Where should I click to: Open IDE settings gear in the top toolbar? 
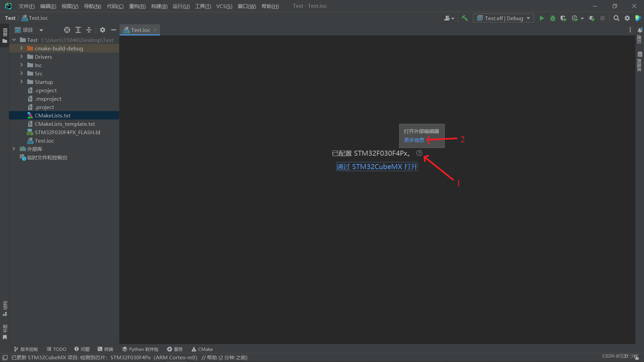627,18
